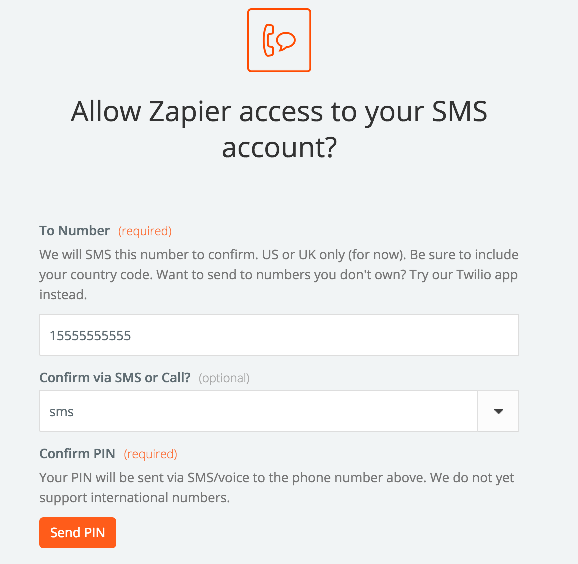Open the Confirm via SMS or Call dropdown
The height and width of the screenshot is (564, 578).
click(279, 411)
